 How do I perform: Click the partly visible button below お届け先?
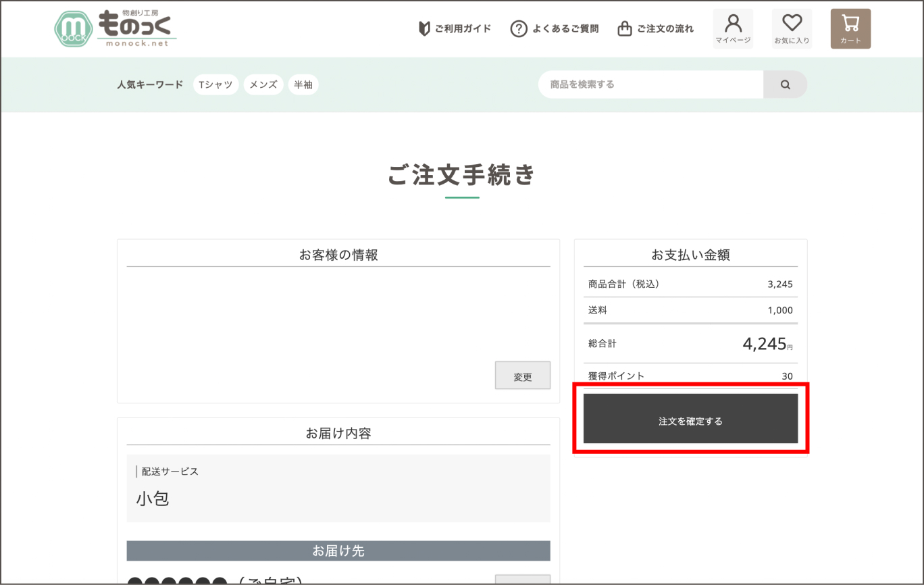(x=522, y=580)
